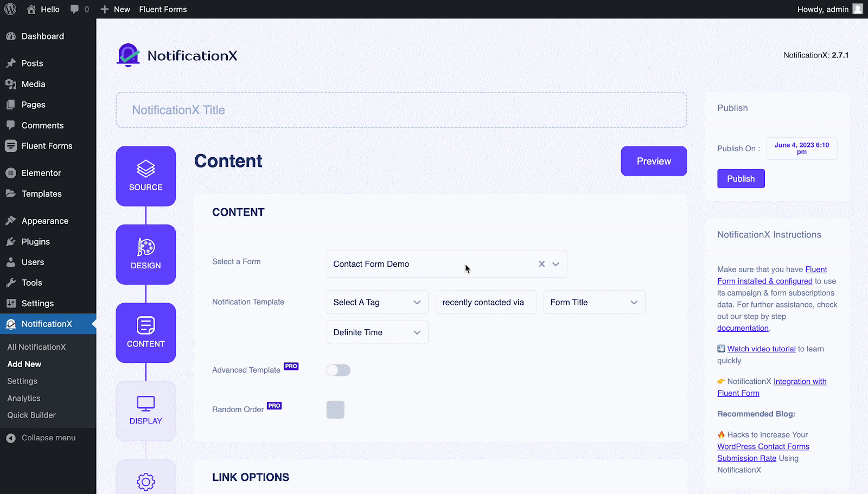Viewport: 868px width, 494px height.
Task: Click the Settings sliders icon in sidebar
Action: pos(11,303)
